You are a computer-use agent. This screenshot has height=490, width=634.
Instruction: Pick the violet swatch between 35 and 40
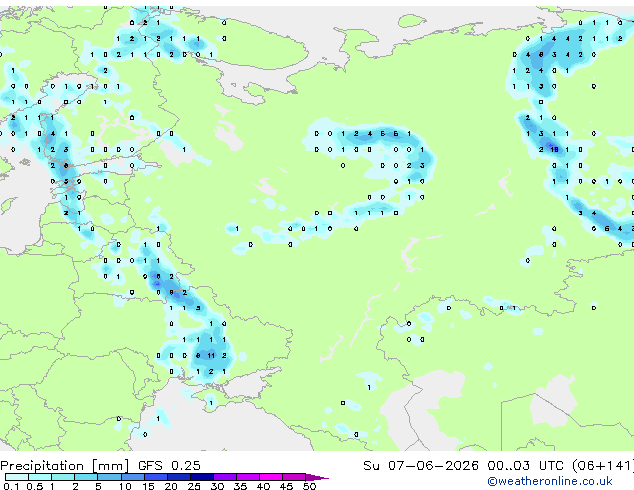(248, 477)
